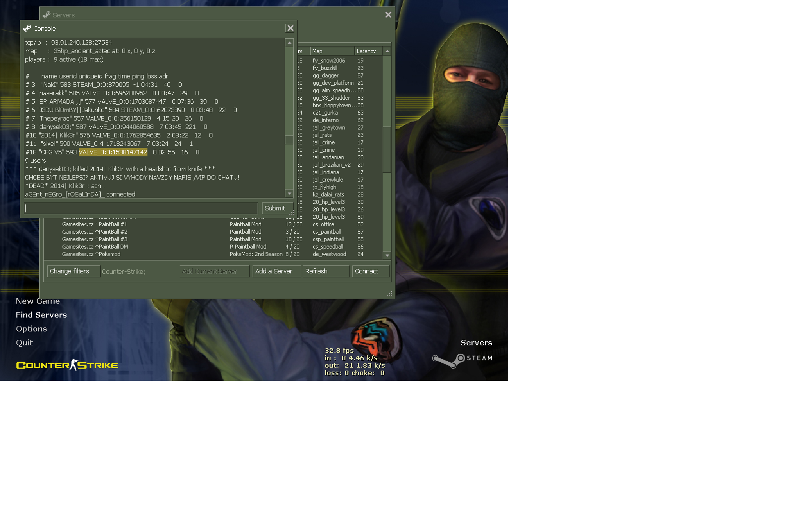The height and width of the screenshot is (515, 812).
Task: Select Gamesites.cz ^Pokemod server
Action: [213, 254]
